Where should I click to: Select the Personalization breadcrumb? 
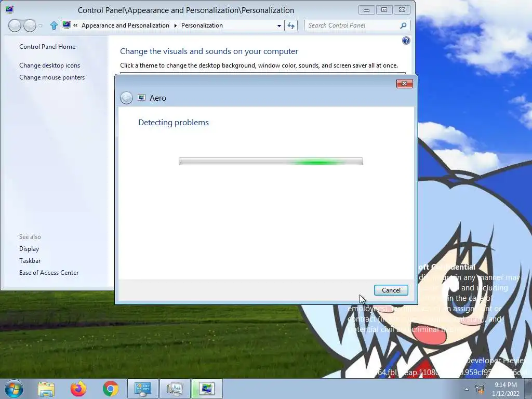(202, 25)
